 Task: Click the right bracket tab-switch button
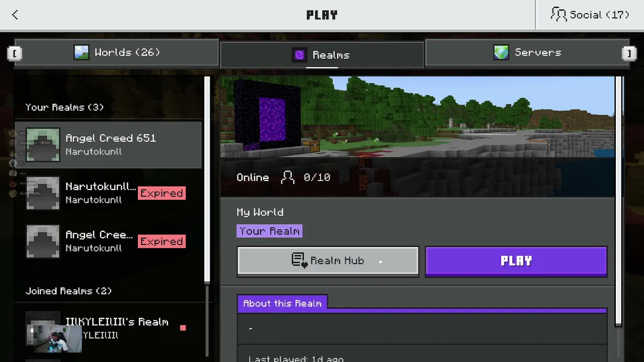(629, 53)
